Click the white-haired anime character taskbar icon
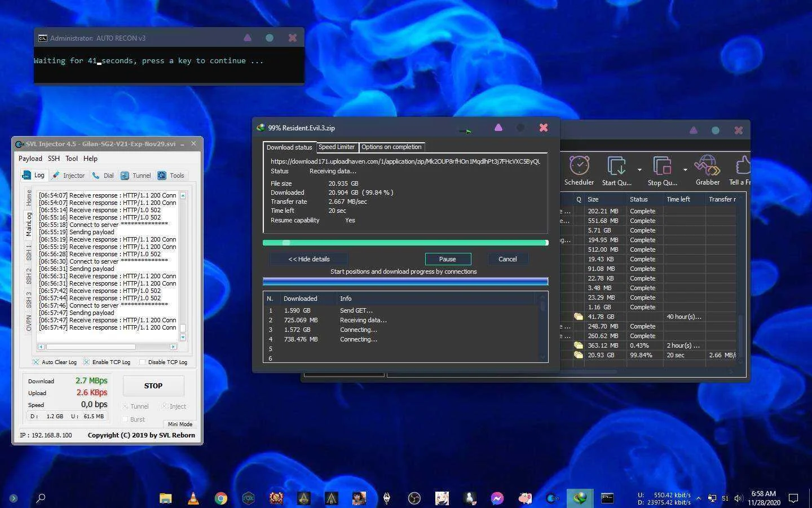812x508 pixels. [442, 498]
